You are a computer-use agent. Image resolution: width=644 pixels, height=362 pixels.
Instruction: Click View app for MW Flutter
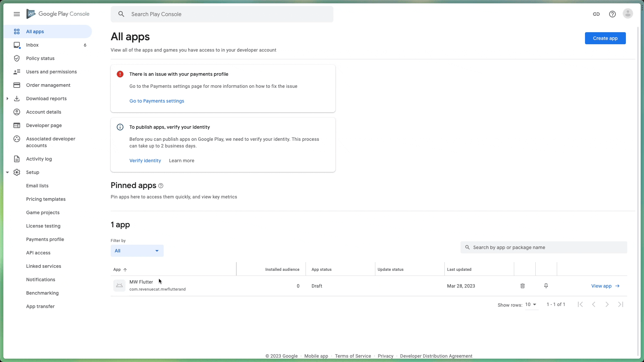pos(605,286)
